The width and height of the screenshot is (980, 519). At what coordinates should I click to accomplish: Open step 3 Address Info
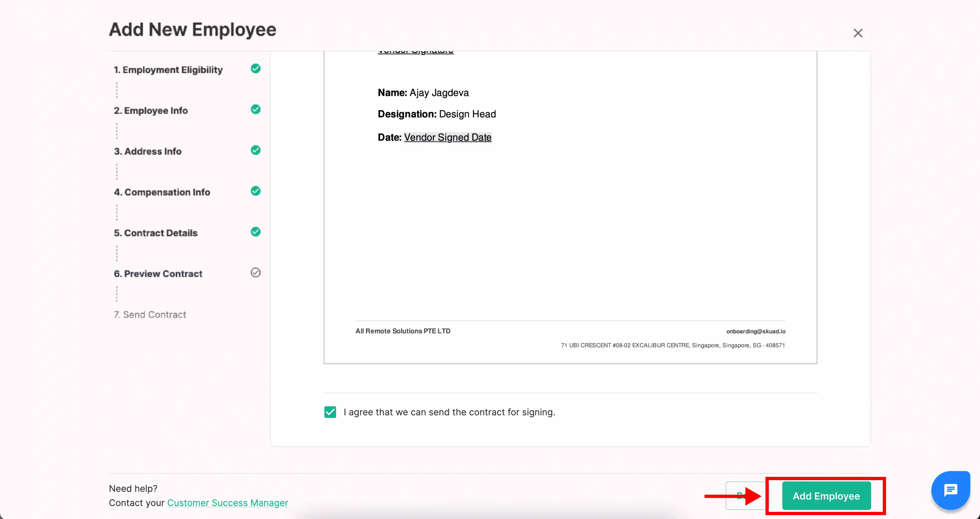147,151
